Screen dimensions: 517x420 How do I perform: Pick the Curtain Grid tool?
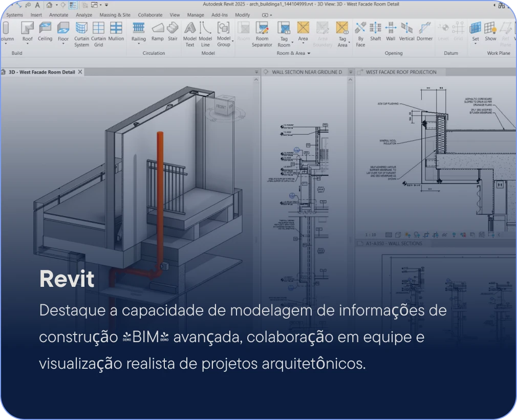click(99, 34)
